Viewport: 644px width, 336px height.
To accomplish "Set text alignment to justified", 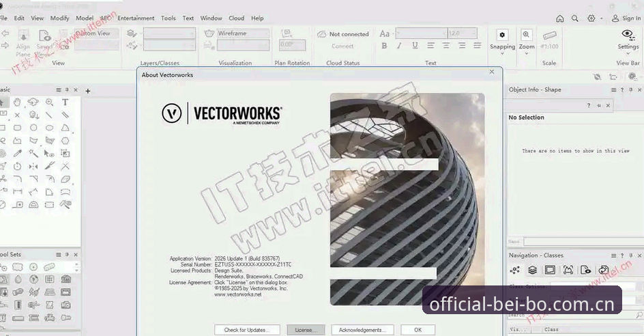I will click(x=478, y=46).
